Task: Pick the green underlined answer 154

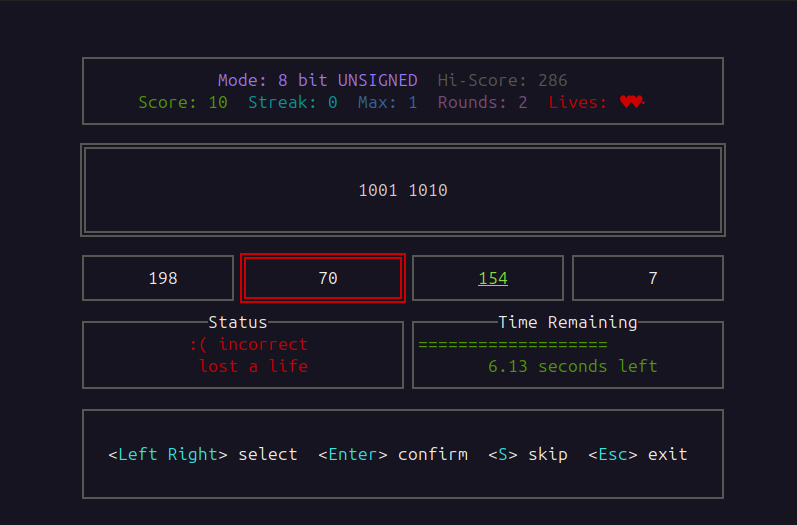Action: point(492,278)
